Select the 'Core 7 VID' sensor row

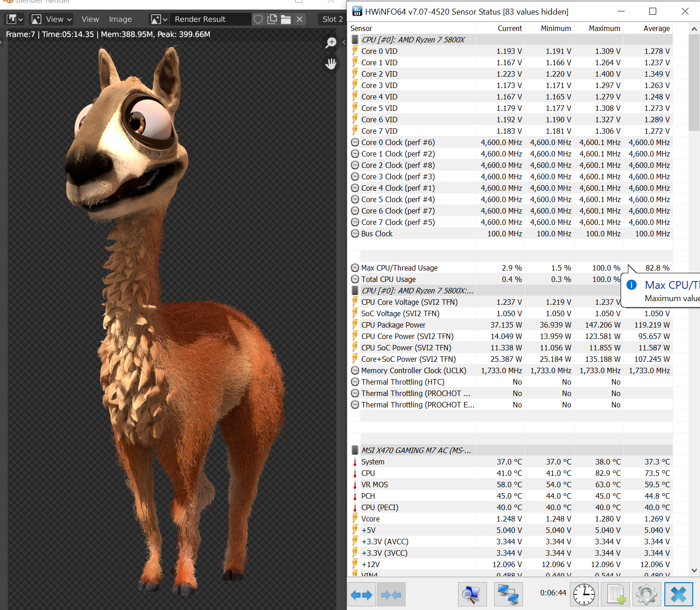[x=510, y=131]
